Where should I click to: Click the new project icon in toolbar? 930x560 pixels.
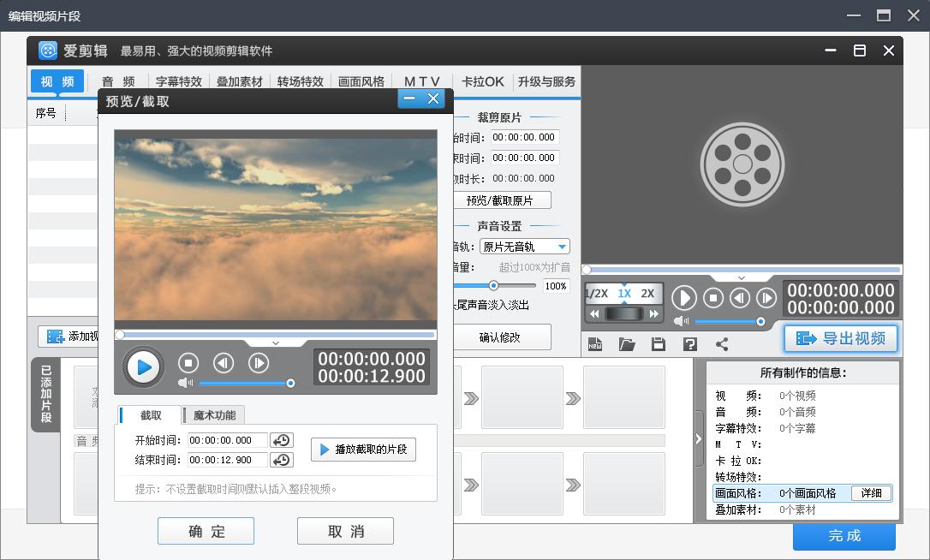[x=595, y=344]
